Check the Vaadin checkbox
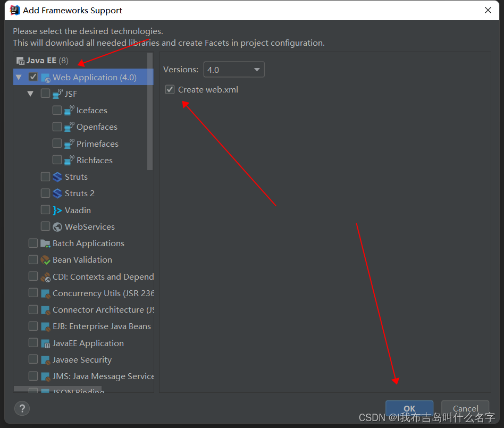This screenshot has height=428, width=504. (x=45, y=209)
